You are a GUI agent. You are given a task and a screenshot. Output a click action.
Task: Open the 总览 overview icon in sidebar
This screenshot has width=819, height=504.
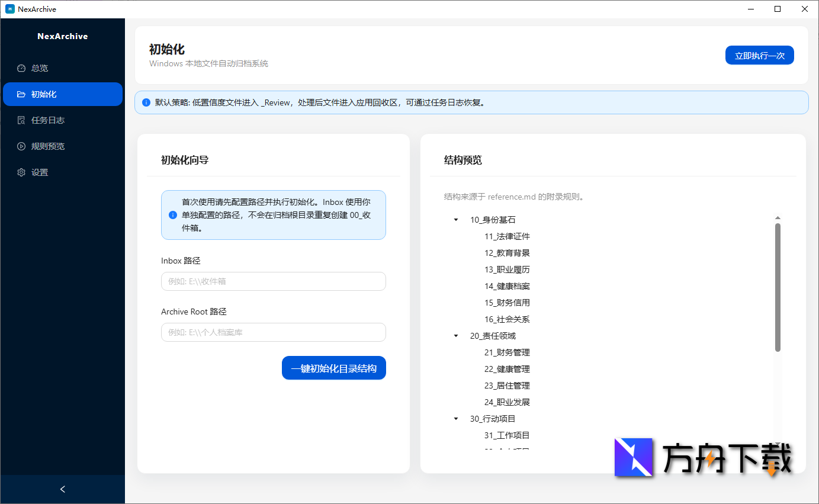(21, 68)
